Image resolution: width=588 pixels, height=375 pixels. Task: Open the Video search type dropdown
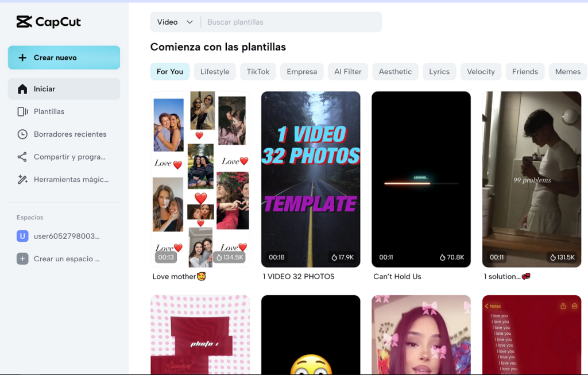tap(175, 22)
